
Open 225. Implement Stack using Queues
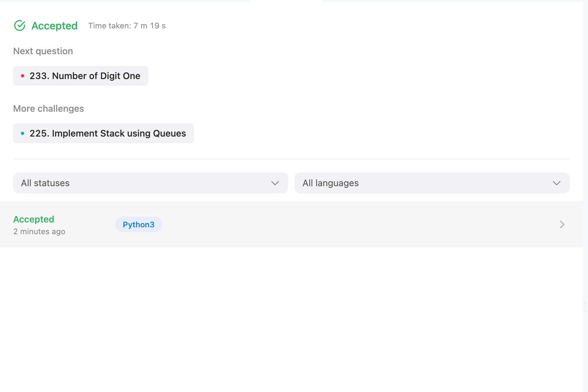pos(107,133)
